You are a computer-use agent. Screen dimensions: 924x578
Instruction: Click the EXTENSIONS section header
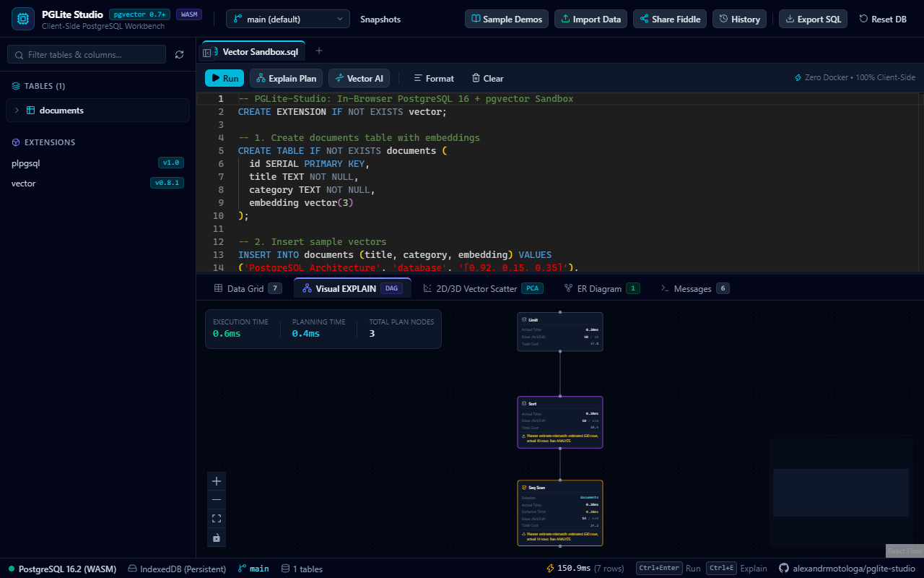click(43, 142)
